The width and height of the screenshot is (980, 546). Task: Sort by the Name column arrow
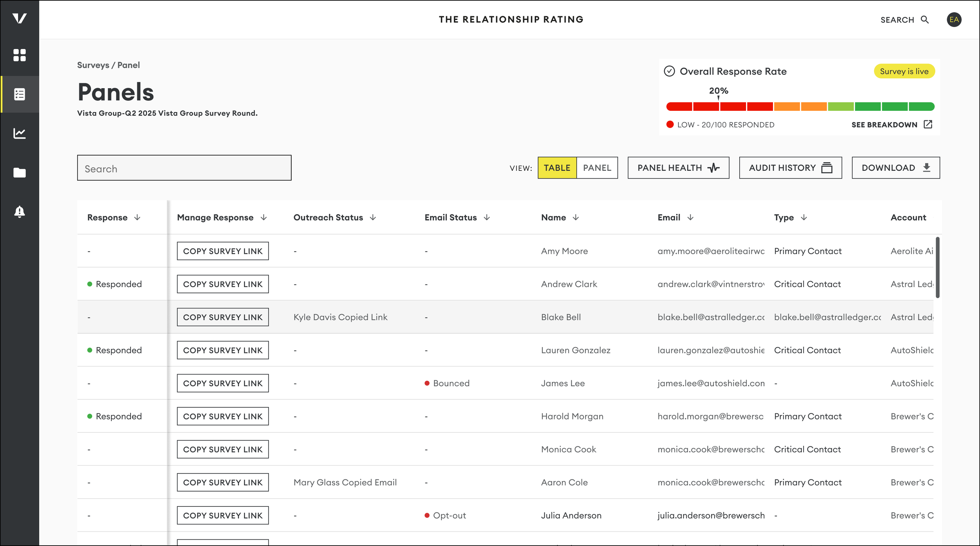tap(576, 217)
